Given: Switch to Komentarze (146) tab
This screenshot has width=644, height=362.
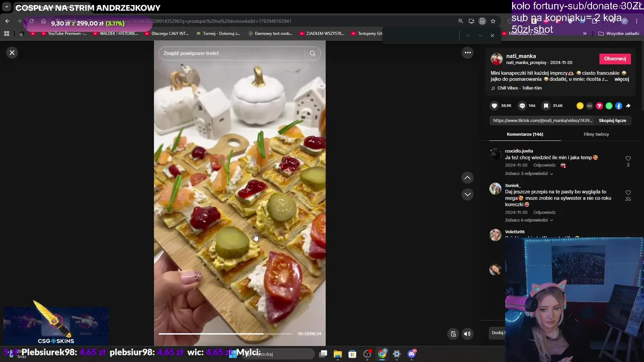Looking at the screenshot, I should 525,134.
